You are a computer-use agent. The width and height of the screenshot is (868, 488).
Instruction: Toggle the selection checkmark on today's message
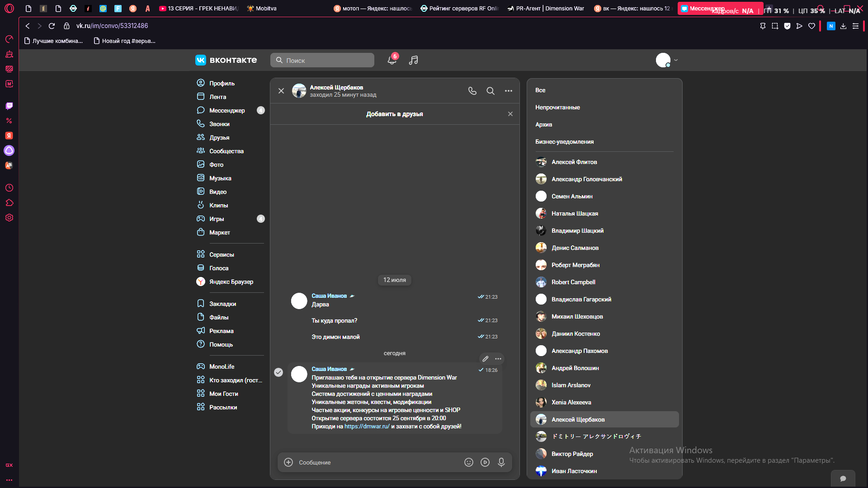[278, 372]
